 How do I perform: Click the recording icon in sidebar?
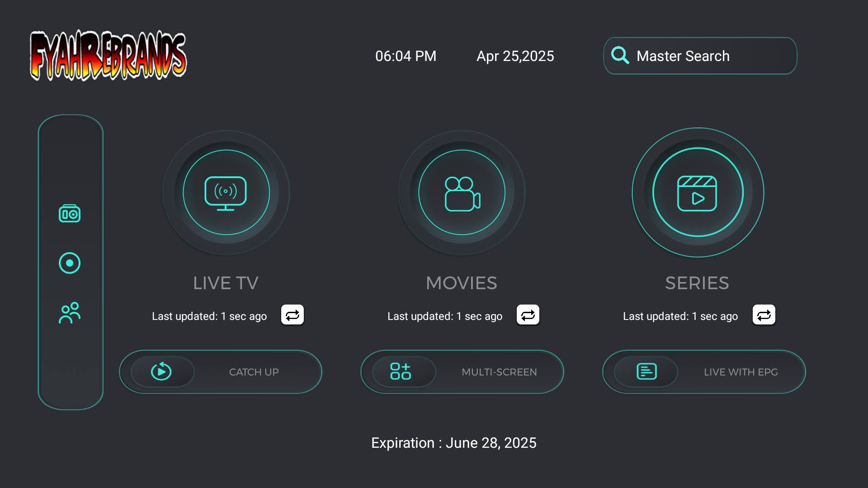[x=70, y=263]
